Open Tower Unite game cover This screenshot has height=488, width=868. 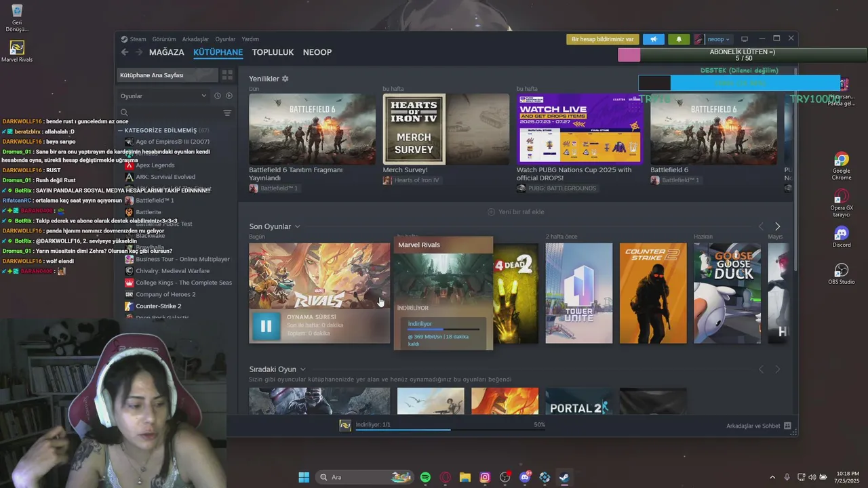[578, 293]
